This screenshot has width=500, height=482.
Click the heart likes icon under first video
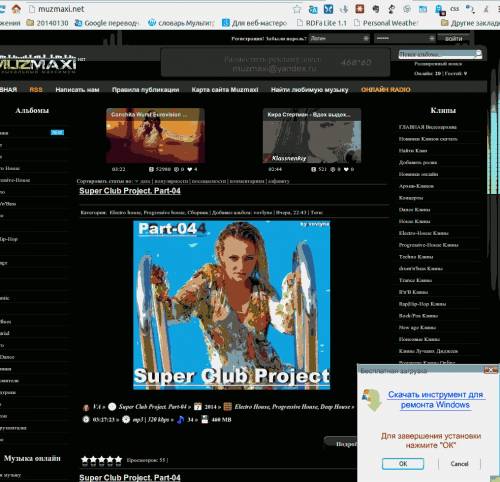pos(190,169)
